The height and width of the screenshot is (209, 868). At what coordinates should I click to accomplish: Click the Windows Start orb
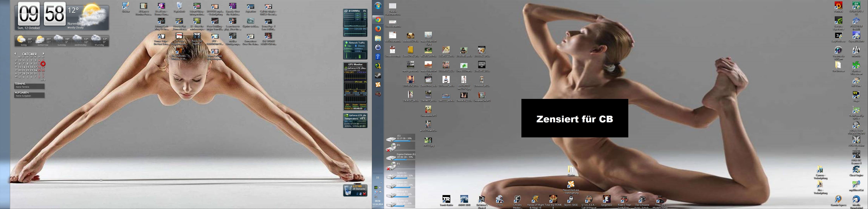tap(378, 6)
